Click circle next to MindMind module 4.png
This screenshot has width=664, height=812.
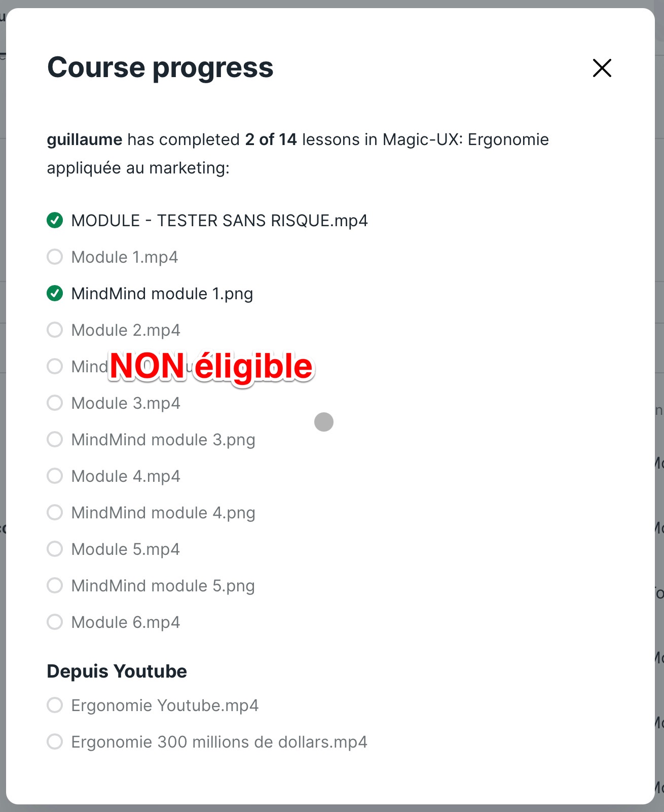[x=55, y=513]
